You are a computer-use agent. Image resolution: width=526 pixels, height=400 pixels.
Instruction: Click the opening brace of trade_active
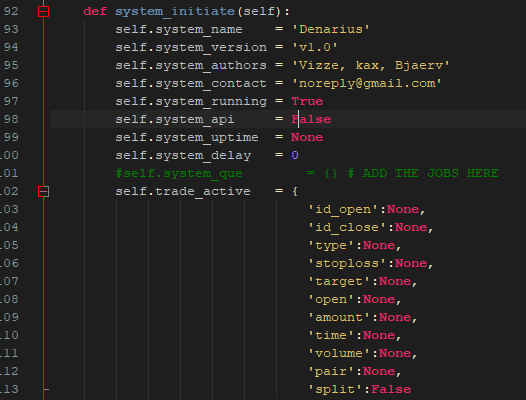click(295, 192)
